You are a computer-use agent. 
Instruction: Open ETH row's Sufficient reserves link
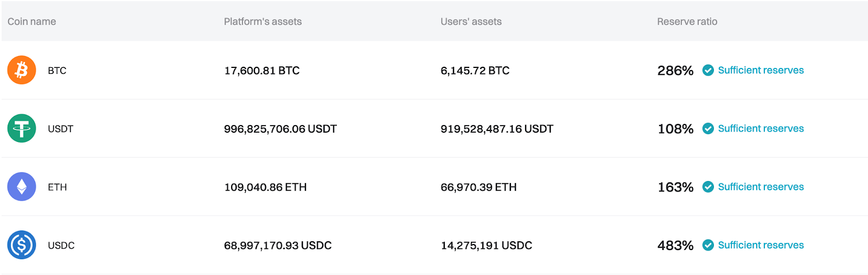tap(761, 187)
